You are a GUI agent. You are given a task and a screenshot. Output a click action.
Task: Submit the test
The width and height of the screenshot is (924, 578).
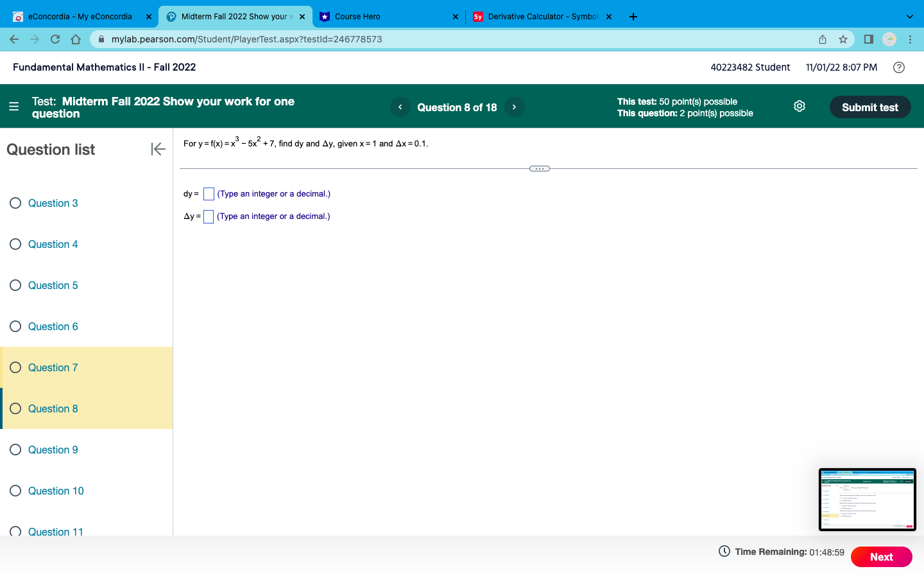(x=870, y=107)
